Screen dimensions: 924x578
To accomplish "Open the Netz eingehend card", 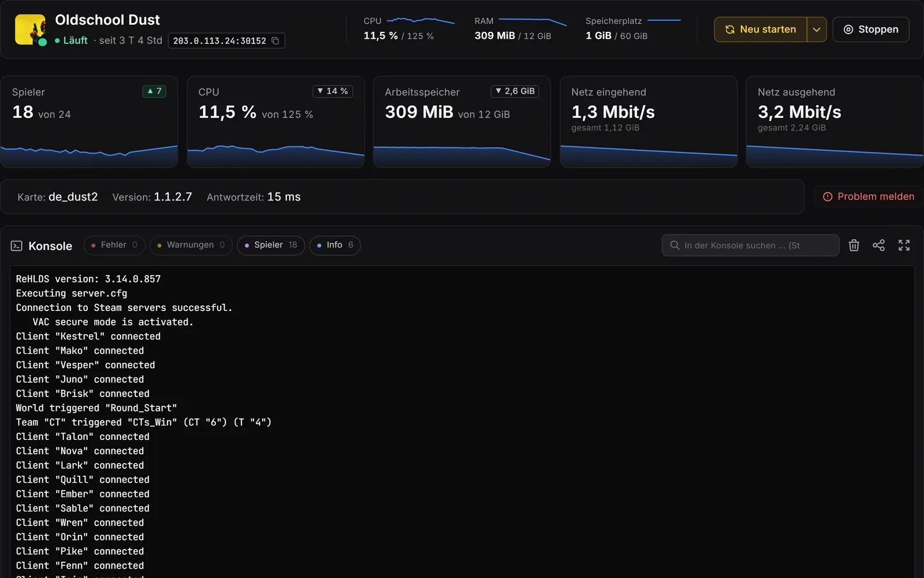I will pos(649,122).
